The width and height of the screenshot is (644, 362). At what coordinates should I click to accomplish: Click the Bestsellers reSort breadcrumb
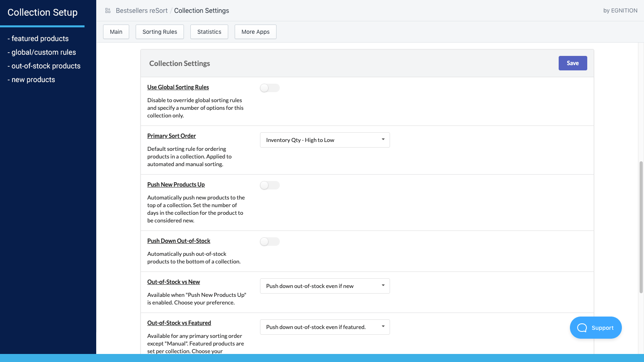[x=142, y=10]
